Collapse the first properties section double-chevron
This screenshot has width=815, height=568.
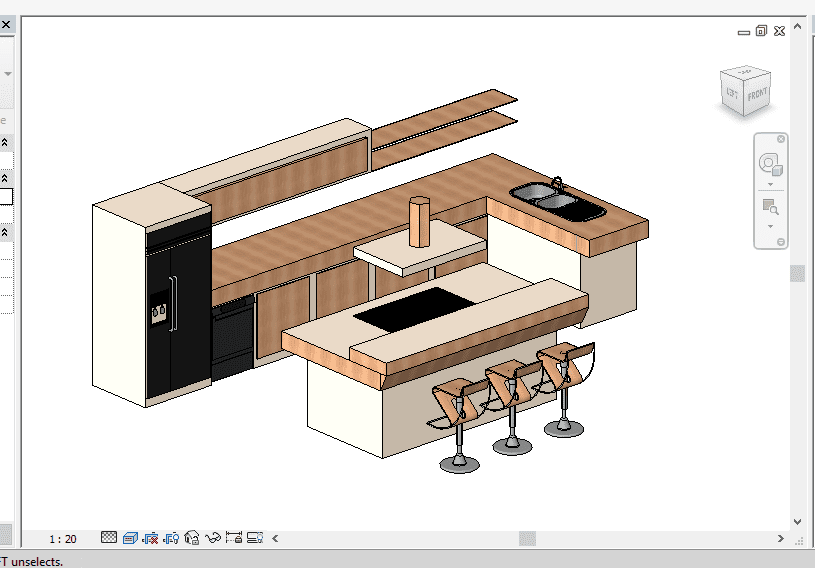[x=5, y=142]
